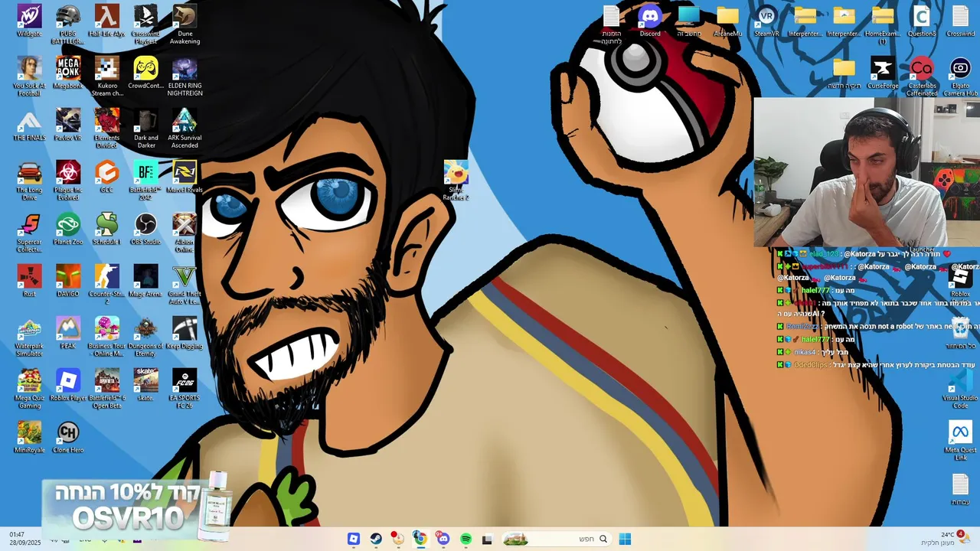This screenshot has width=980, height=551.
Task: Click the taskbar search box
Action: (x=557, y=539)
